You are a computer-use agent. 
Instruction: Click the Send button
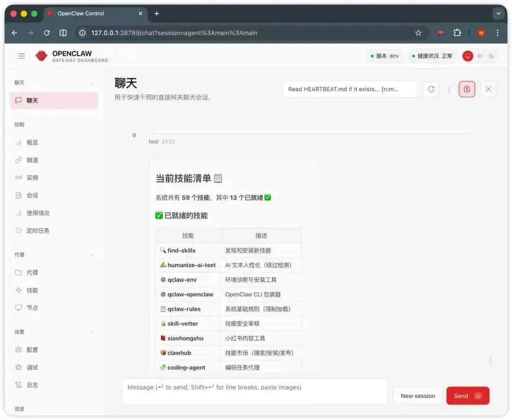pos(467,396)
